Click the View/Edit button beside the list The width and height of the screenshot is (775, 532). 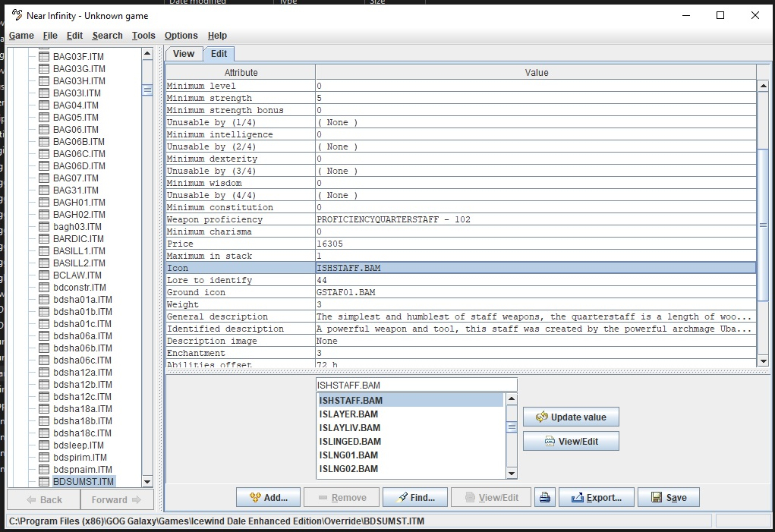(x=571, y=441)
